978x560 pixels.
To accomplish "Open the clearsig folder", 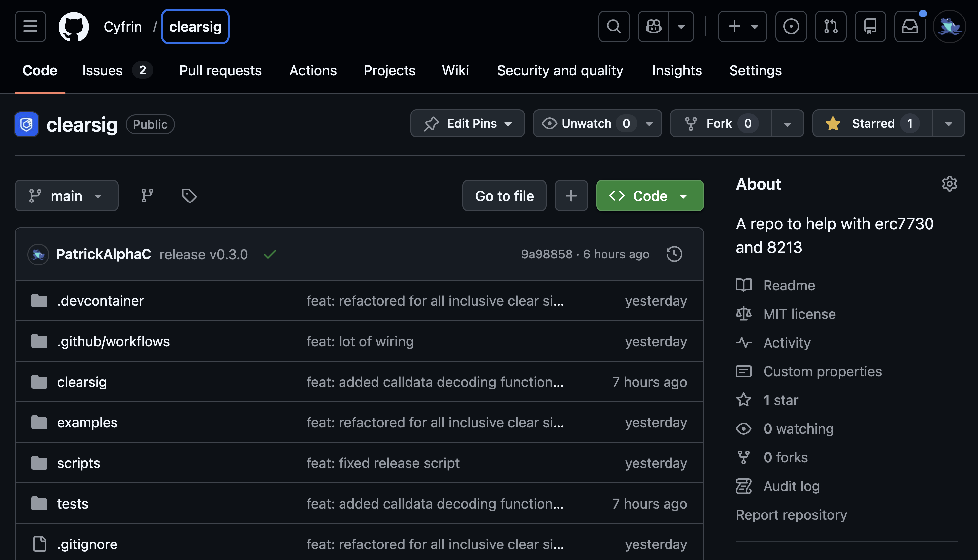I will [82, 382].
